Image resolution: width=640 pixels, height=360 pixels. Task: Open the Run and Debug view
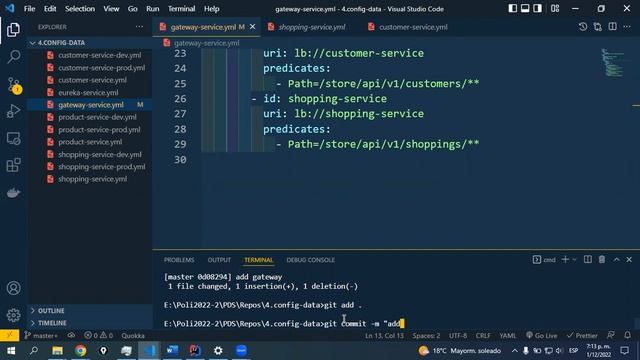click(x=13, y=111)
